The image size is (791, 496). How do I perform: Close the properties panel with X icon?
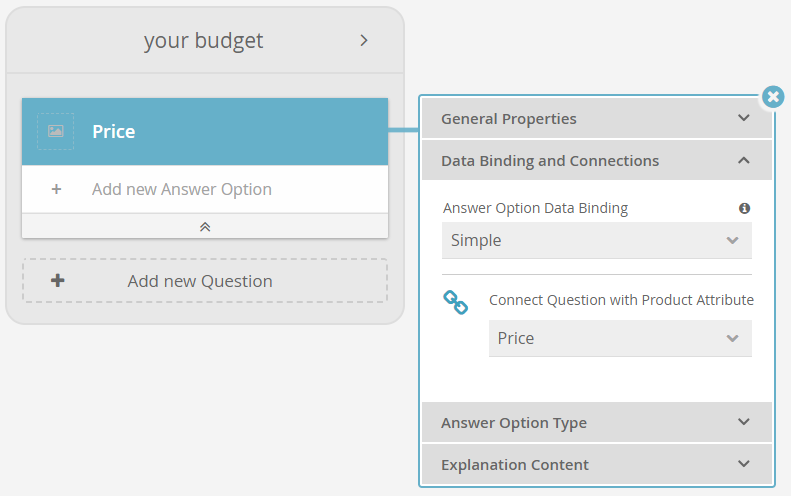coord(773,96)
